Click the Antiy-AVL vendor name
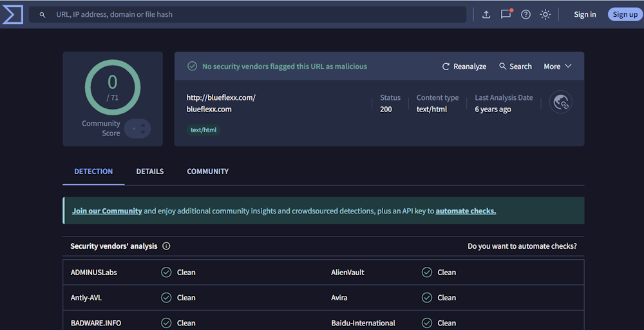The image size is (644, 330). 86,298
